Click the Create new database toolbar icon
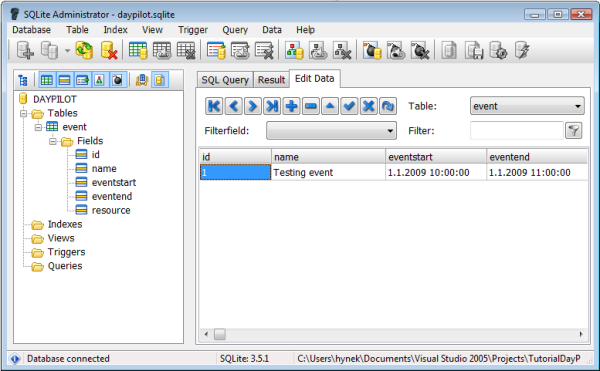This screenshot has height=371, width=600. [x=25, y=50]
